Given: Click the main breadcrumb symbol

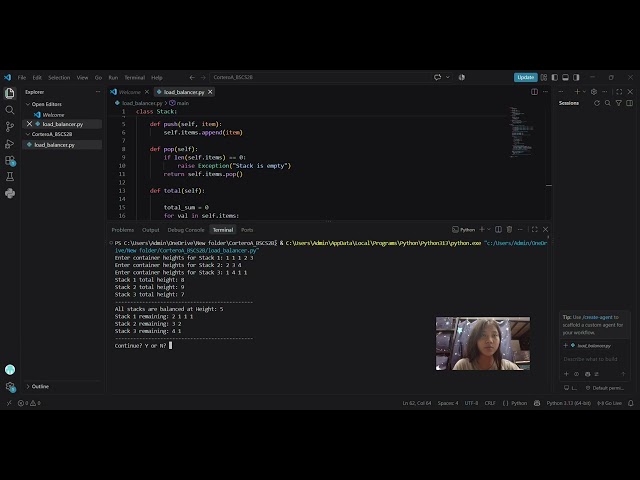Looking at the screenshot, I should [x=179, y=103].
